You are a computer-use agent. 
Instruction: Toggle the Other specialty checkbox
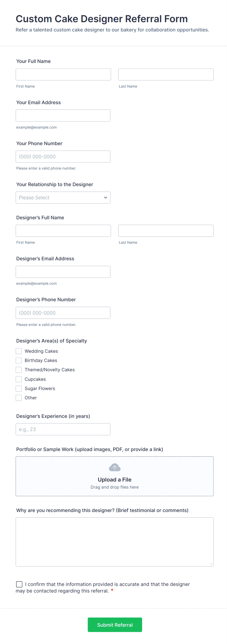[x=19, y=398]
